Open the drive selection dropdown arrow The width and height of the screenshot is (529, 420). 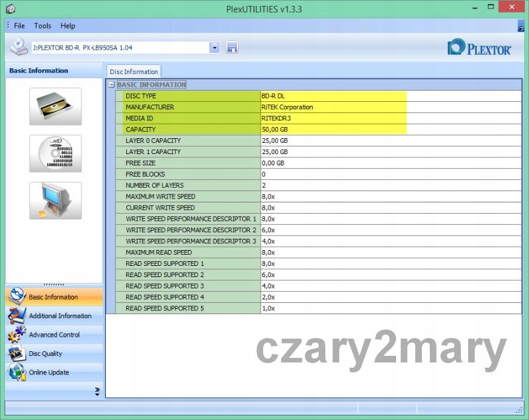(214, 48)
